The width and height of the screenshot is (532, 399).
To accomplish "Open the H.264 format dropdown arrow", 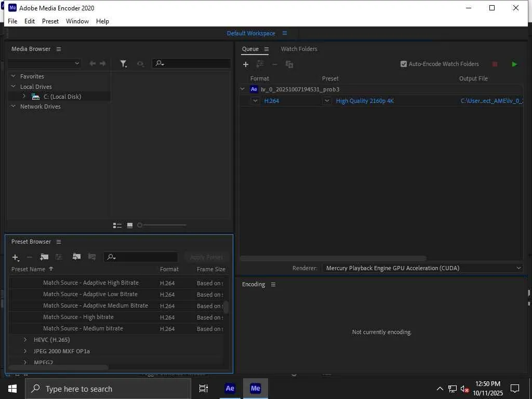I will (255, 101).
